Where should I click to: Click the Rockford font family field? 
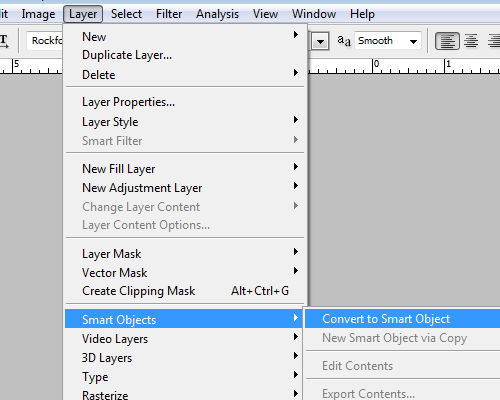(45, 41)
